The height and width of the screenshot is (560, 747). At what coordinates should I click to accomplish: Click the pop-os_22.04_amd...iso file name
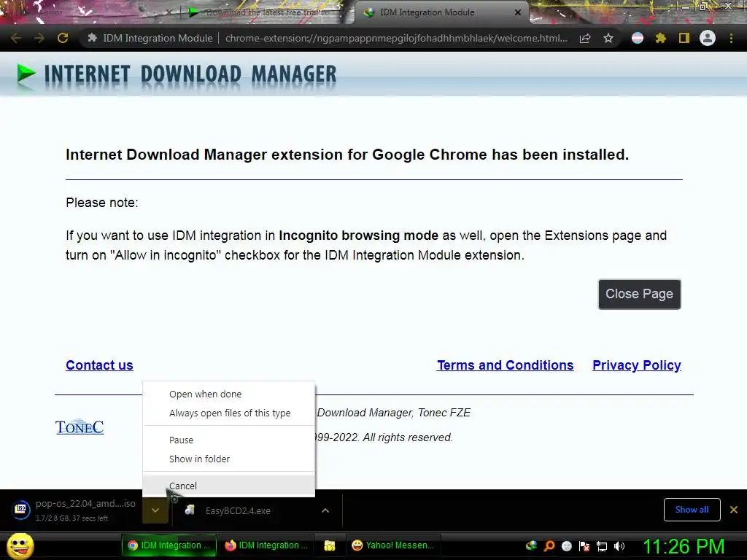click(85, 503)
